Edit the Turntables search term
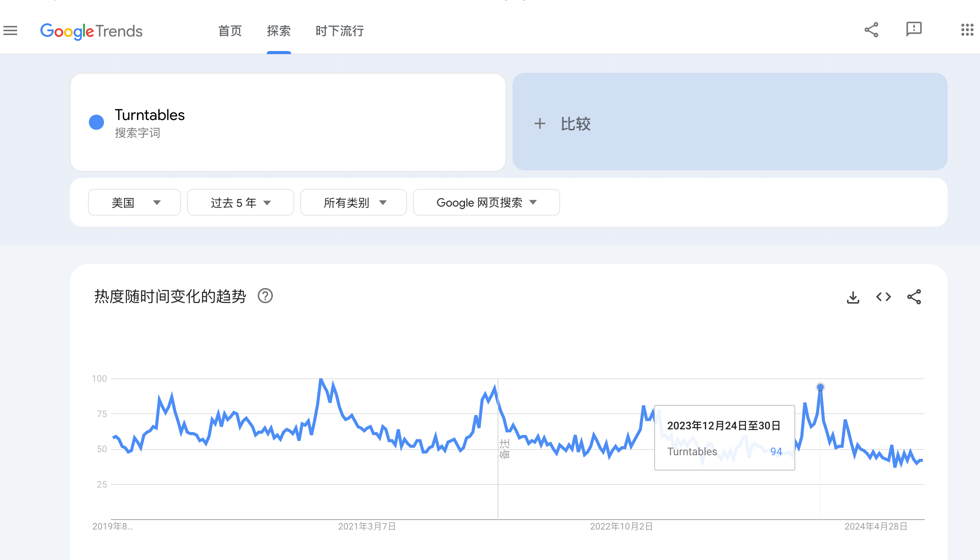Viewport: 980px width, 560px height. (288, 122)
